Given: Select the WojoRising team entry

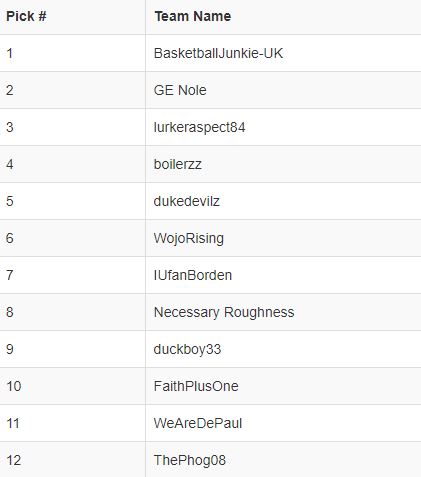Looking at the screenshot, I should [189, 239].
